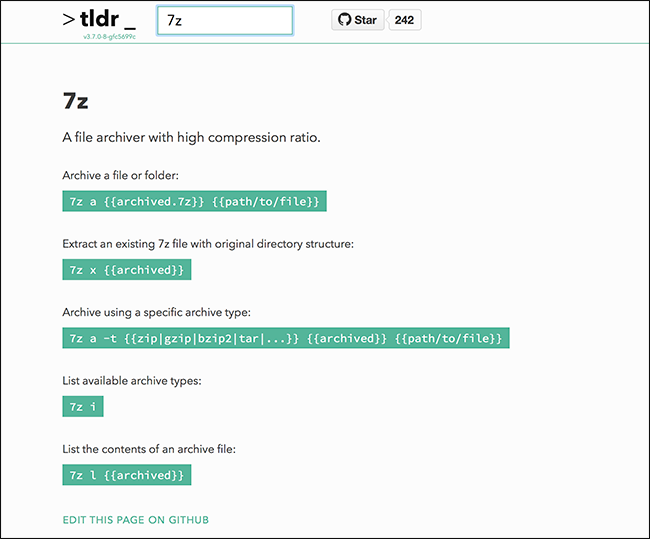The height and width of the screenshot is (539, 650).
Task: Focus the search field containing 7z
Action: pyautogui.click(x=225, y=20)
